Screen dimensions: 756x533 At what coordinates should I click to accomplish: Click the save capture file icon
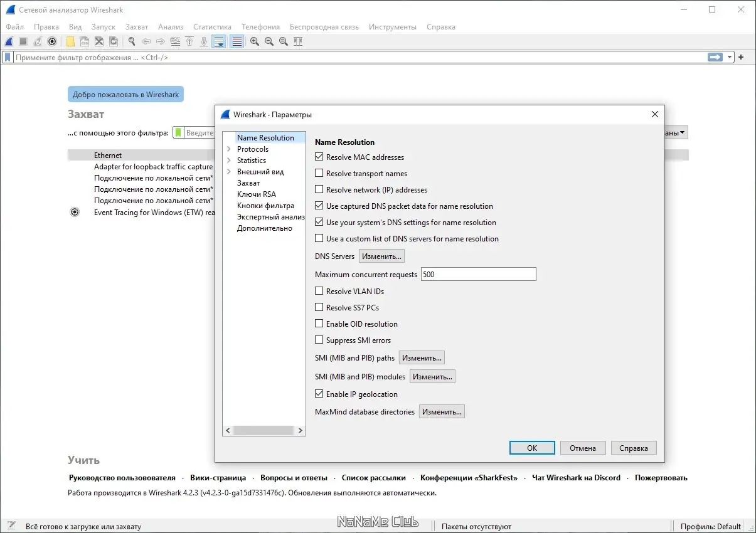85,41
